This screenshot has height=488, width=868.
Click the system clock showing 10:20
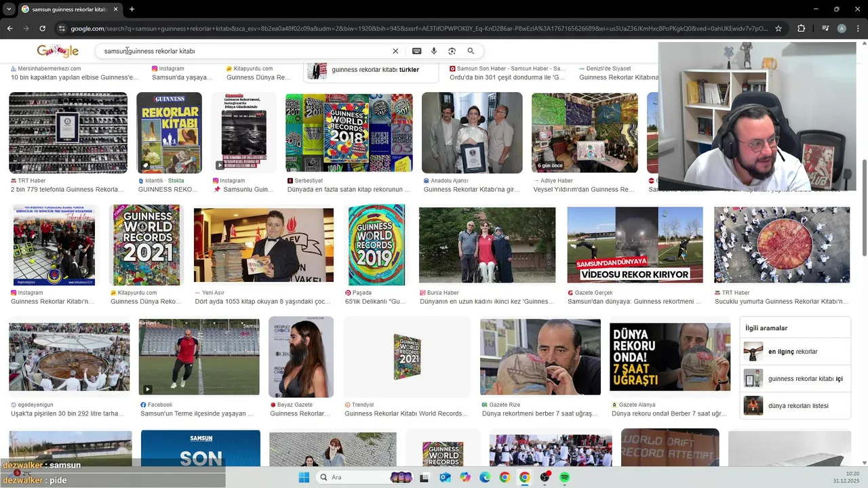click(852, 474)
